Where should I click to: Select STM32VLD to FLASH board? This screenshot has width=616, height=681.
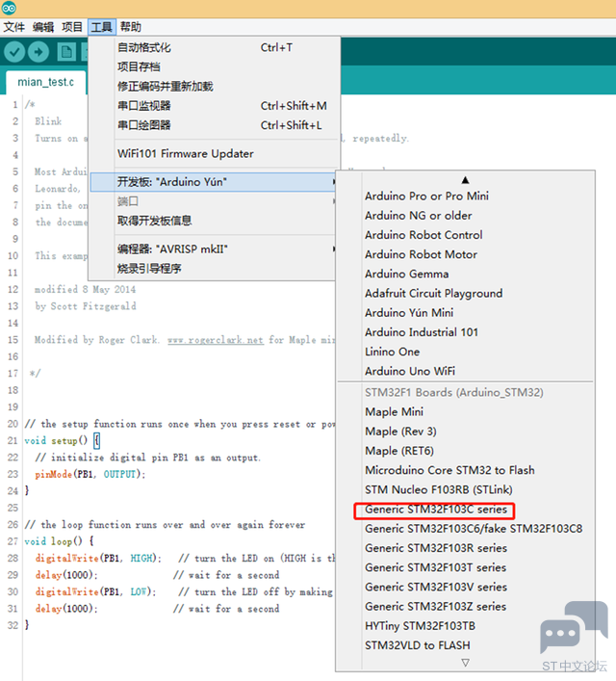pos(465,645)
